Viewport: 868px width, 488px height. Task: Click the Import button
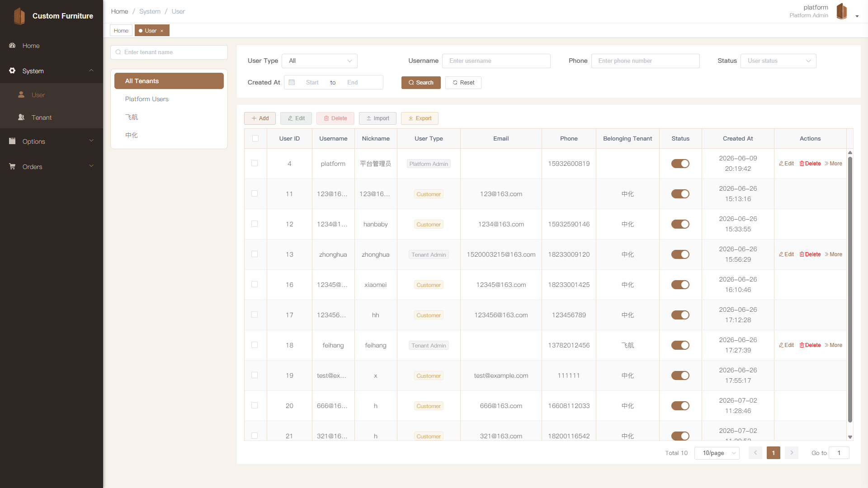click(x=377, y=118)
